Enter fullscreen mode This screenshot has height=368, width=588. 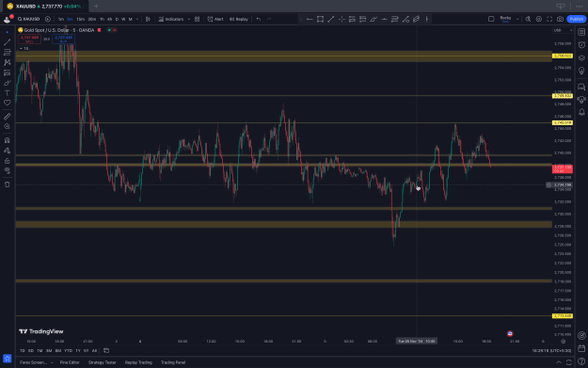pyautogui.click(x=549, y=19)
